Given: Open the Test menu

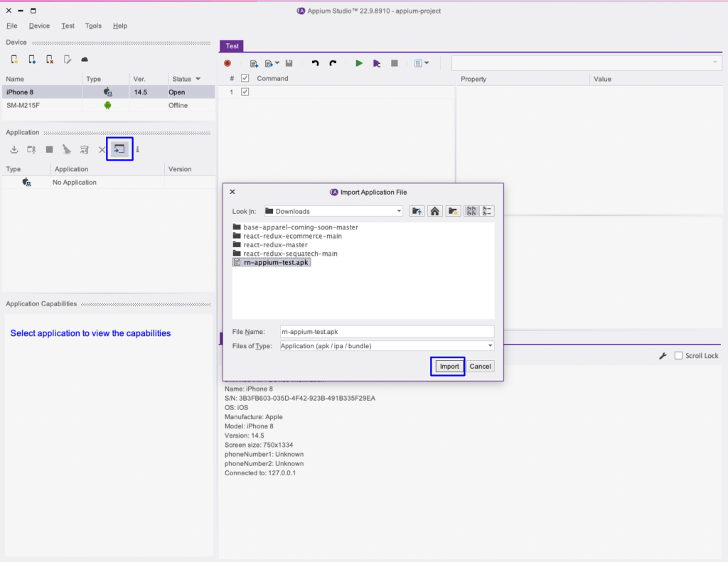Looking at the screenshot, I should coord(68,26).
